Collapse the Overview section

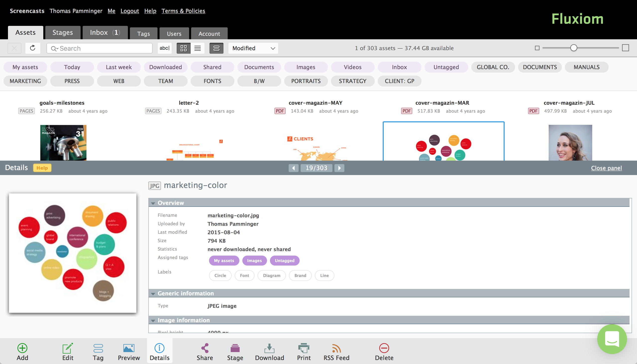[x=153, y=203]
